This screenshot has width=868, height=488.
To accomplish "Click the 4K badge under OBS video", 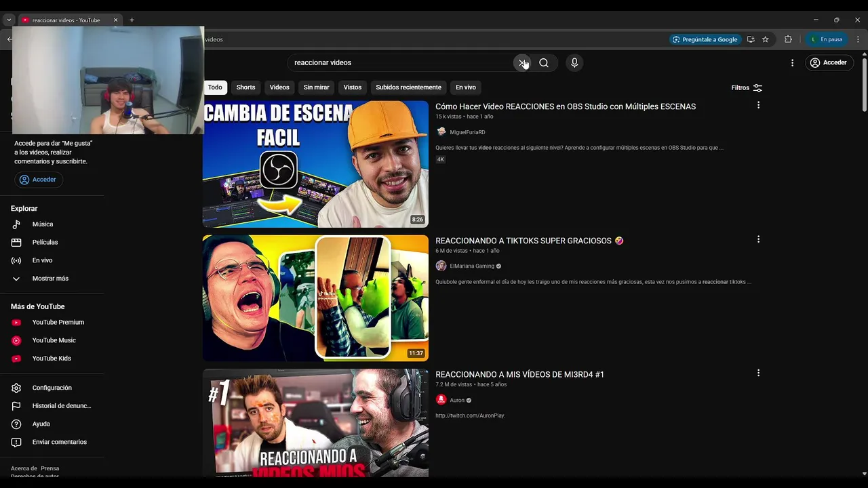I will (440, 159).
